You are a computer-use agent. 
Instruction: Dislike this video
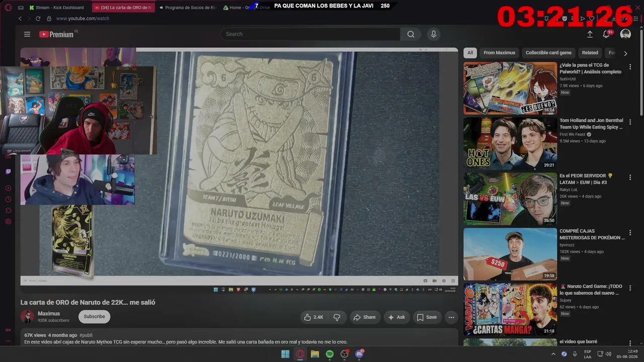coord(337,317)
